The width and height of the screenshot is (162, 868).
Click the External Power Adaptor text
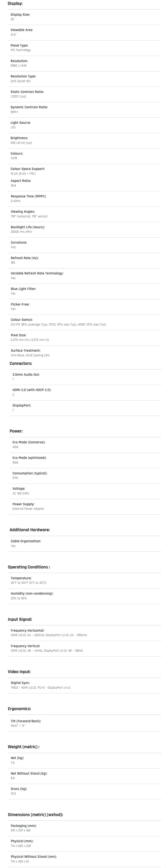click(28, 509)
